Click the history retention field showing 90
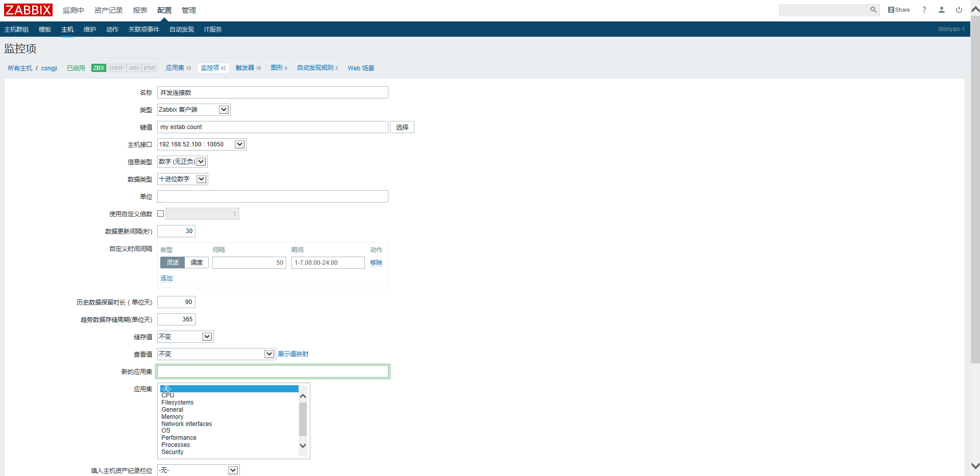Viewport: 980px width, 476px height. point(176,302)
